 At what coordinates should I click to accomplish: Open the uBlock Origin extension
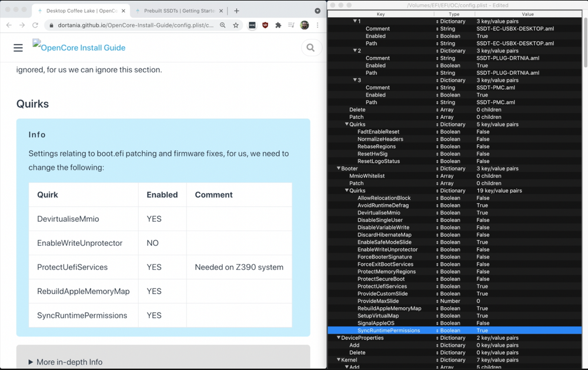pos(265,25)
